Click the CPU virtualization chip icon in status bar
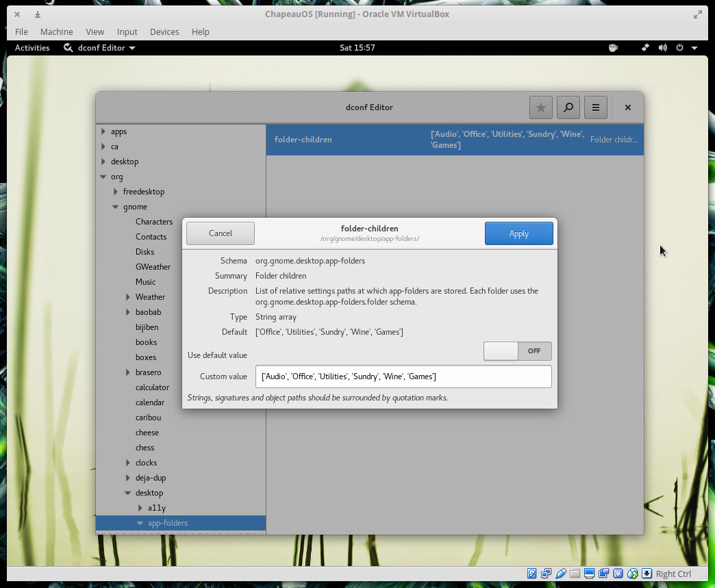Screen dimensions: 715x588 618,574
